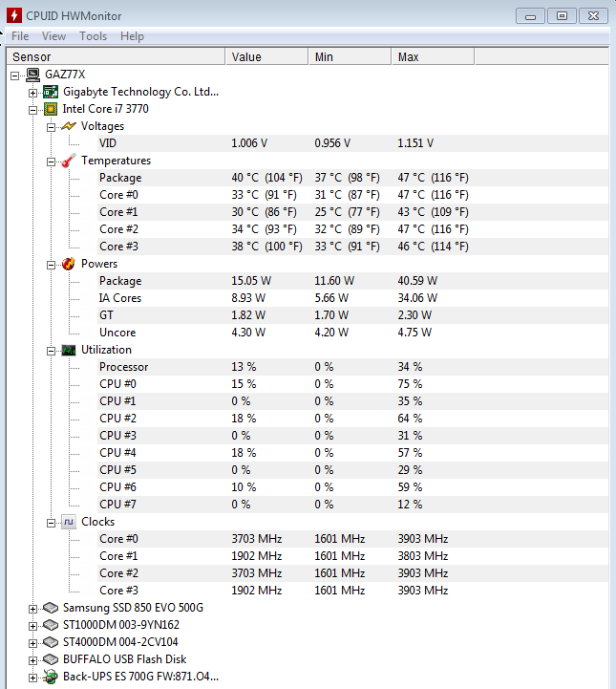Click the Min column header
This screenshot has width=616, height=689.
click(x=350, y=56)
